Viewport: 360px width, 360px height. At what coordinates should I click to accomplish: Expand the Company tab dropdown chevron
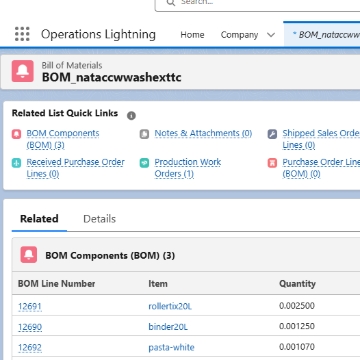click(x=271, y=35)
